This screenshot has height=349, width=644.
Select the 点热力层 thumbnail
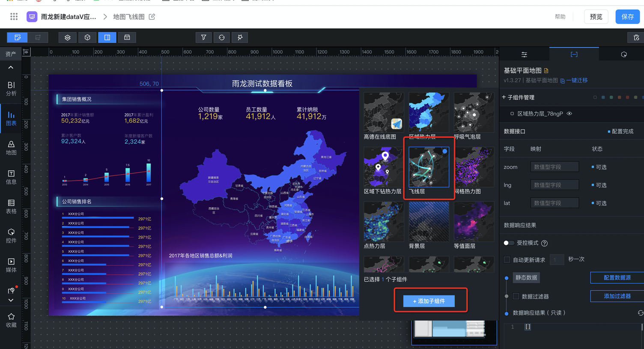coord(384,222)
